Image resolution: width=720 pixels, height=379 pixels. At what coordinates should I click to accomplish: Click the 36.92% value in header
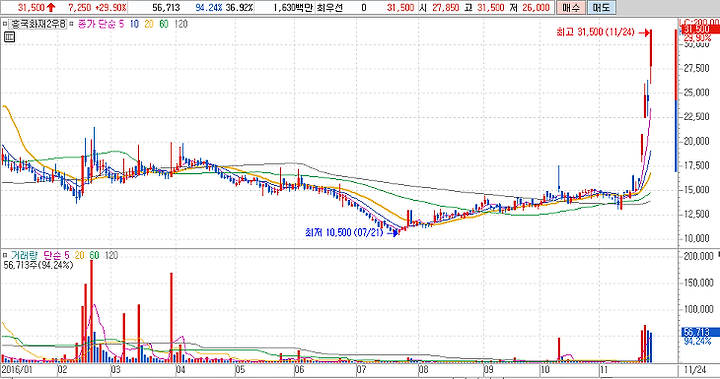coord(239,7)
